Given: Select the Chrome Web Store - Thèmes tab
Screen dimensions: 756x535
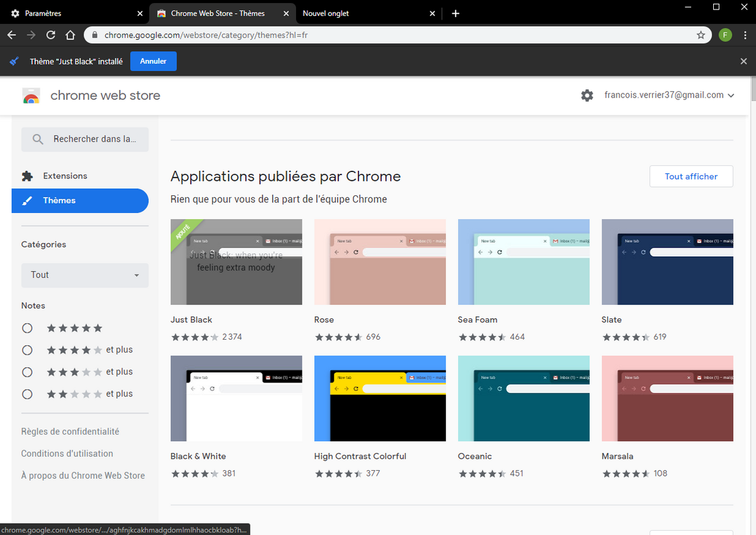Looking at the screenshot, I should (222, 13).
